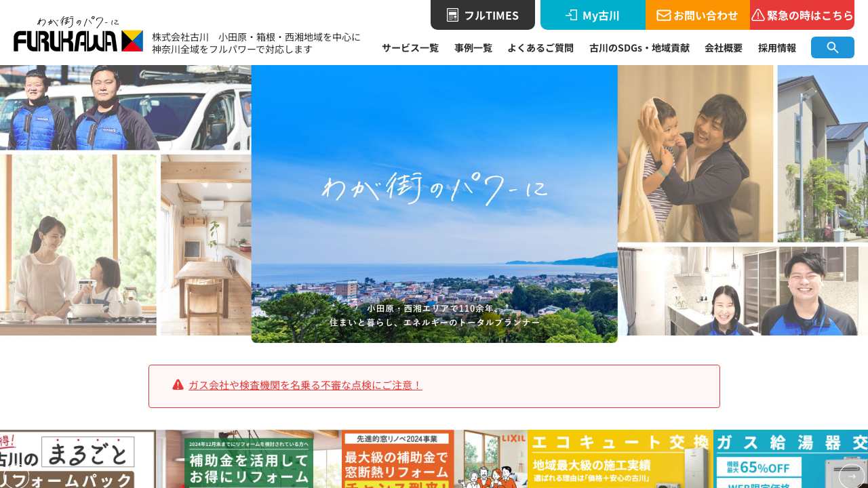This screenshot has width=868, height=488.
Task: Open the フルTIMES newsletter button
Action: click(483, 15)
